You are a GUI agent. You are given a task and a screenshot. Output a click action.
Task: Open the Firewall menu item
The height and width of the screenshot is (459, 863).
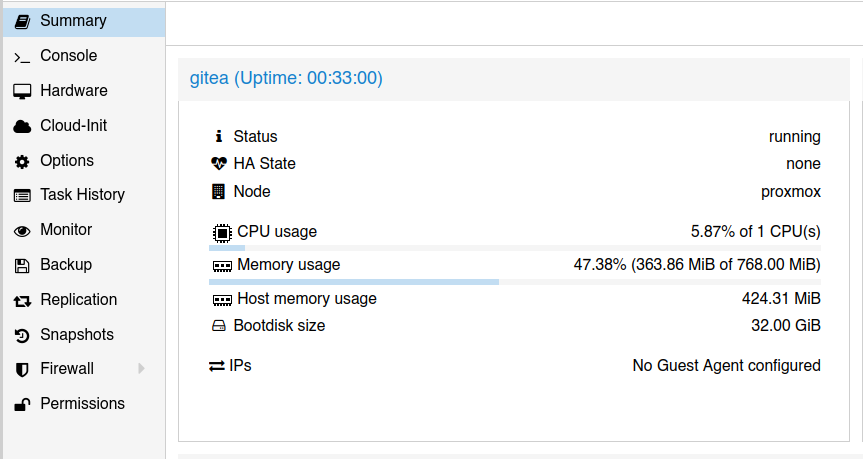pyautogui.click(x=67, y=369)
